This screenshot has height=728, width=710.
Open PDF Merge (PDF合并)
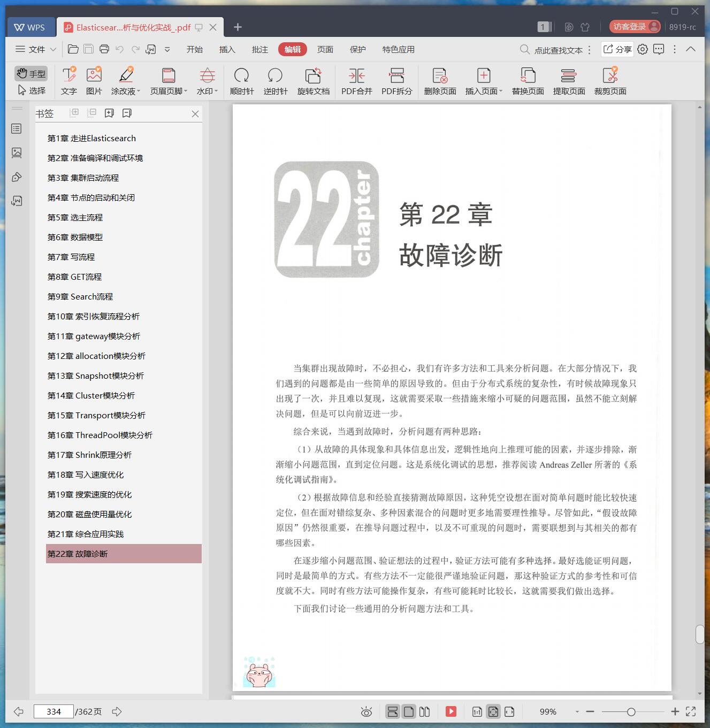point(357,81)
